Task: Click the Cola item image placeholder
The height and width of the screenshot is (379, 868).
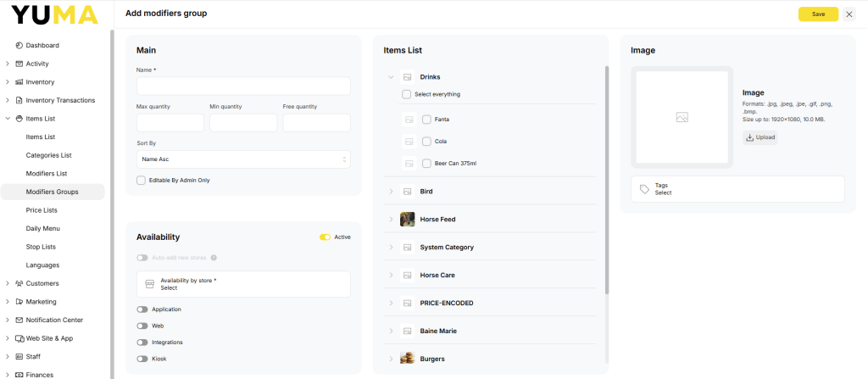Action: 409,142
